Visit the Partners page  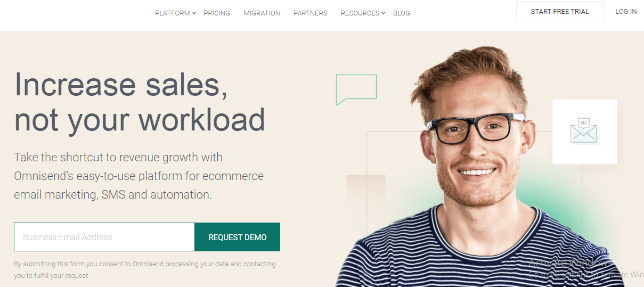click(x=311, y=13)
